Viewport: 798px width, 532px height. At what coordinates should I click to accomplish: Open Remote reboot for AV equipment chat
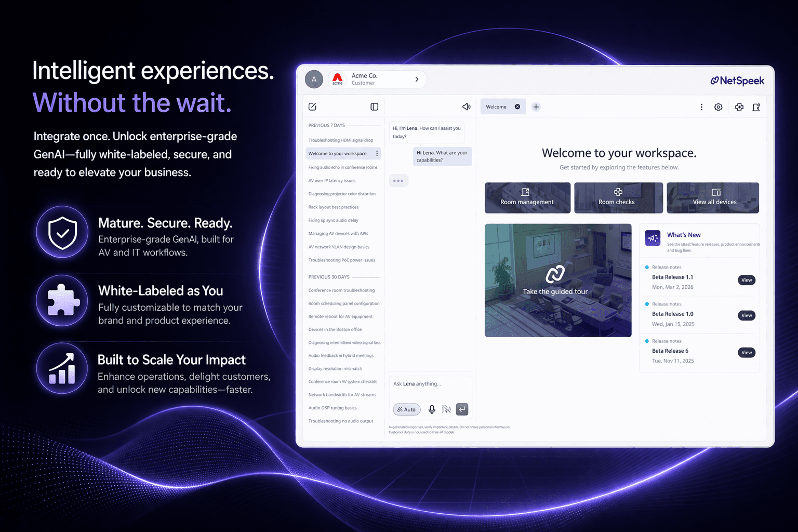[340, 316]
